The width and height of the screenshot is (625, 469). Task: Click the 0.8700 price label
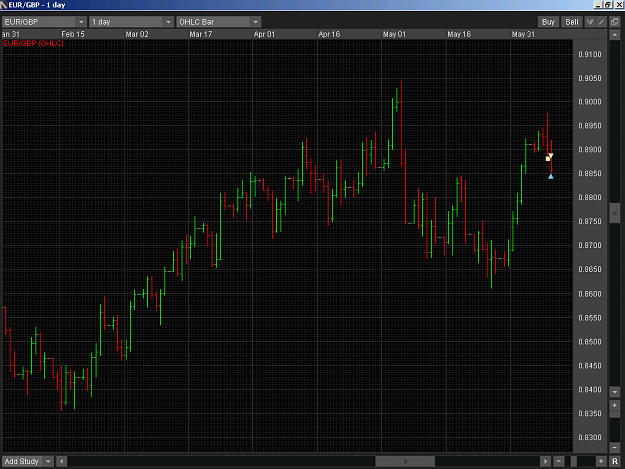tap(590, 245)
